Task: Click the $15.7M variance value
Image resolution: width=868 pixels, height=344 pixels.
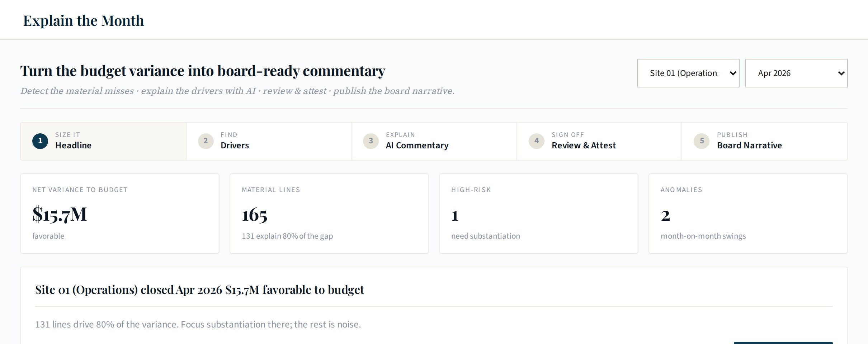Action: coord(60,214)
